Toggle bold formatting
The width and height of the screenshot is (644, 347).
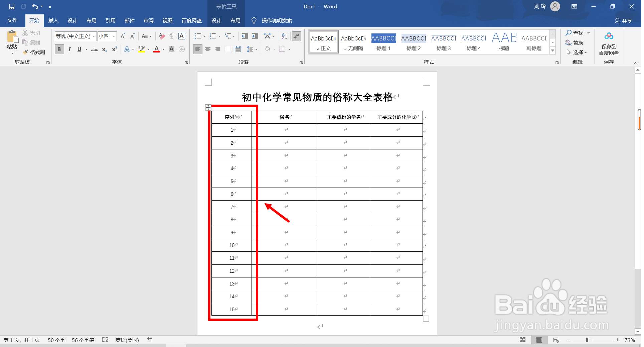pos(59,49)
